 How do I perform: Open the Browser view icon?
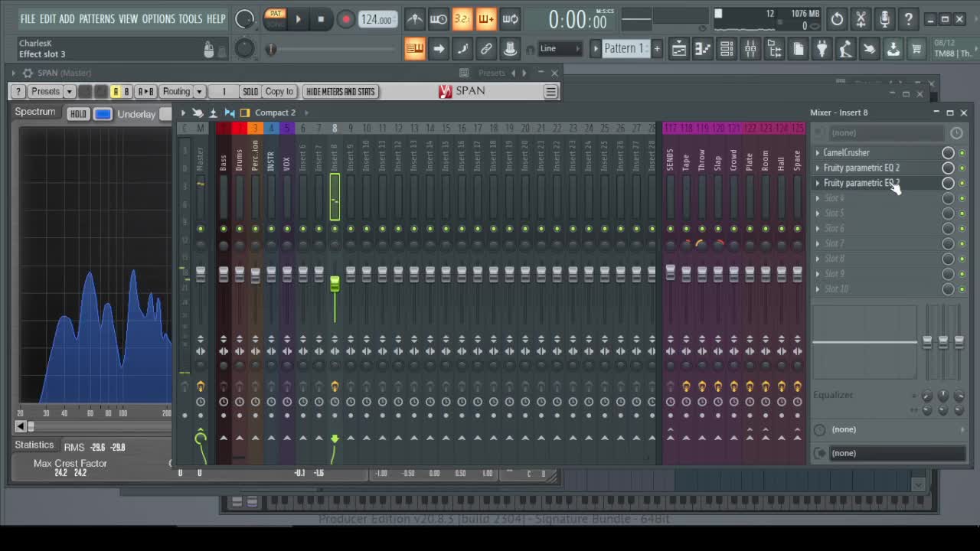pyautogui.click(x=774, y=49)
